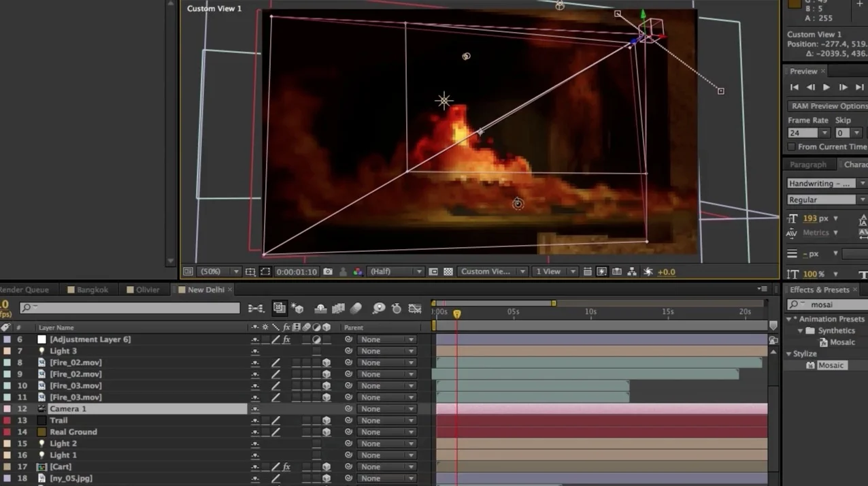The height and width of the screenshot is (486, 868).
Task: Toggle shy switch for Camera 1 layer
Action: [255, 409]
